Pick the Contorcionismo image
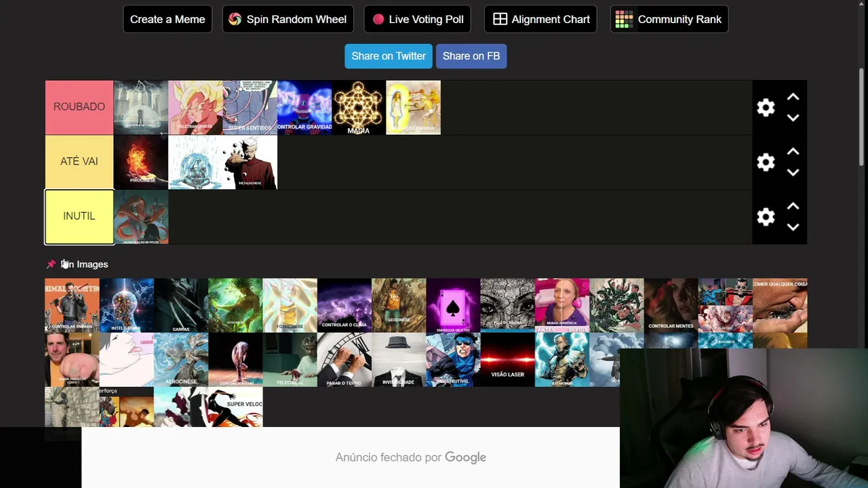 [235, 360]
